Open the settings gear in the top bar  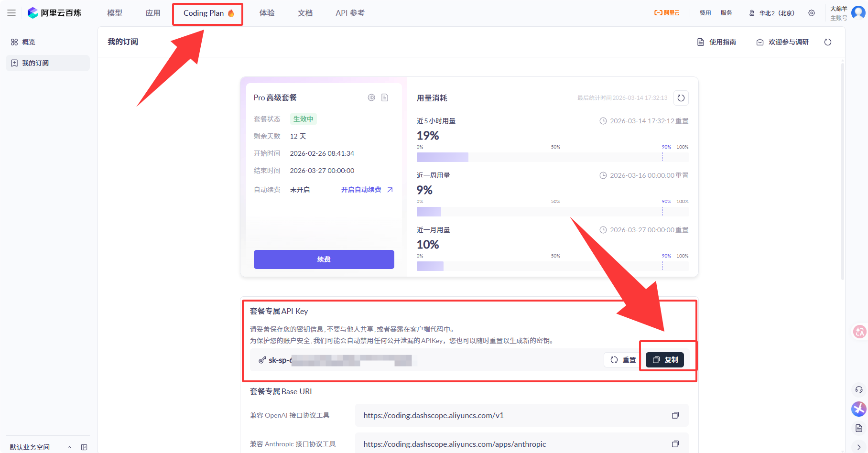point(811,13)
